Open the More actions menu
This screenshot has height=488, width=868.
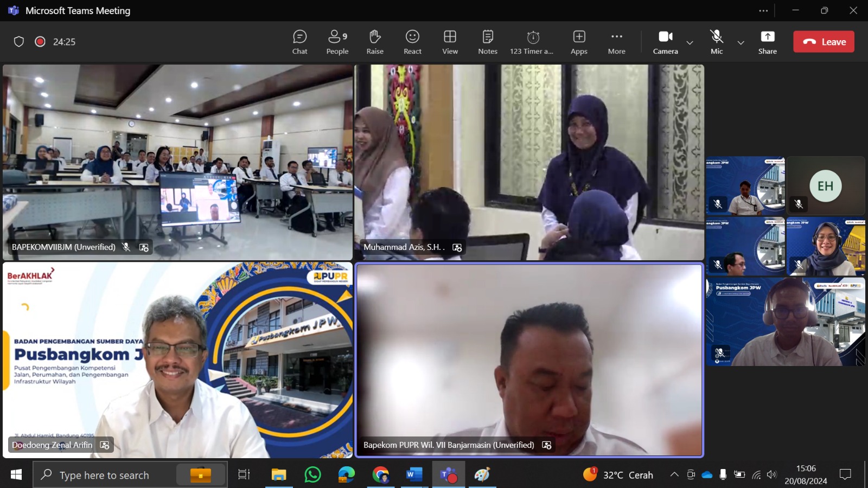coord(617,42)
